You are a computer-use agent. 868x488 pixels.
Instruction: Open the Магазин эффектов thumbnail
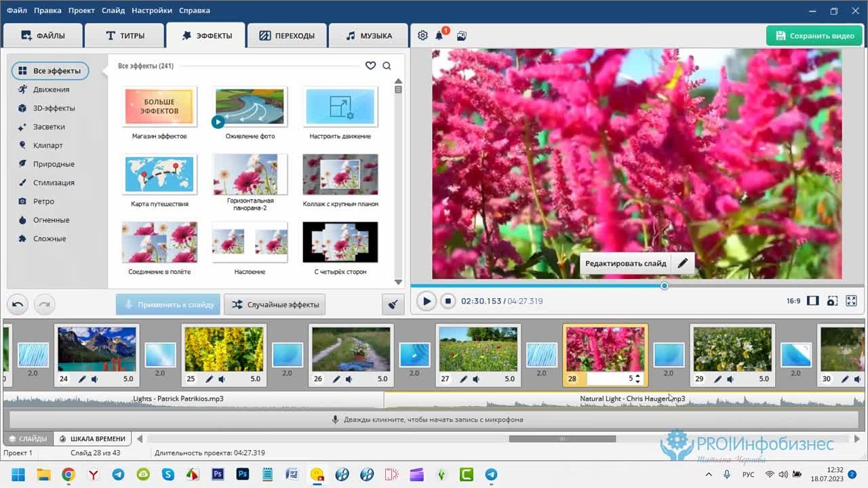159,106
